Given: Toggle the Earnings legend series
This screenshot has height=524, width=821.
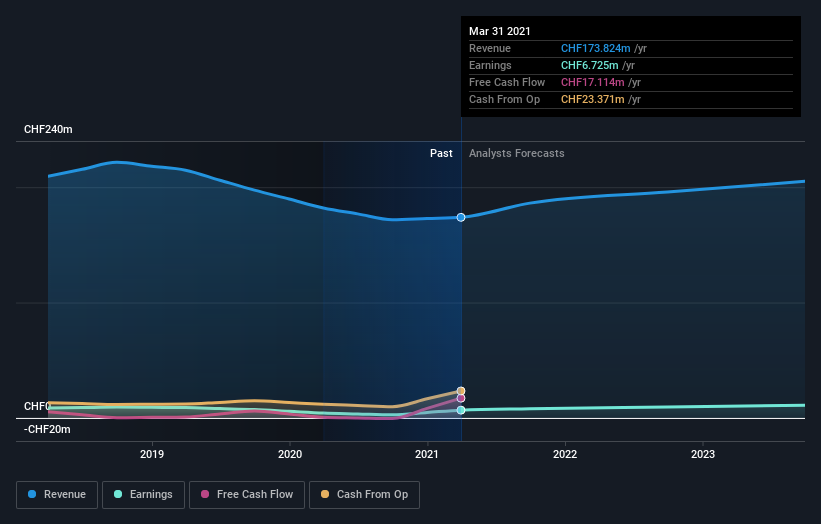Looking at the screenshot, I should coord(143,495).
